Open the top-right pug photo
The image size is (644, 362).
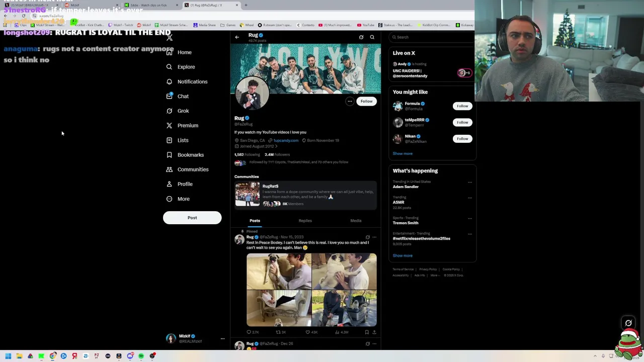coord(344,272)
